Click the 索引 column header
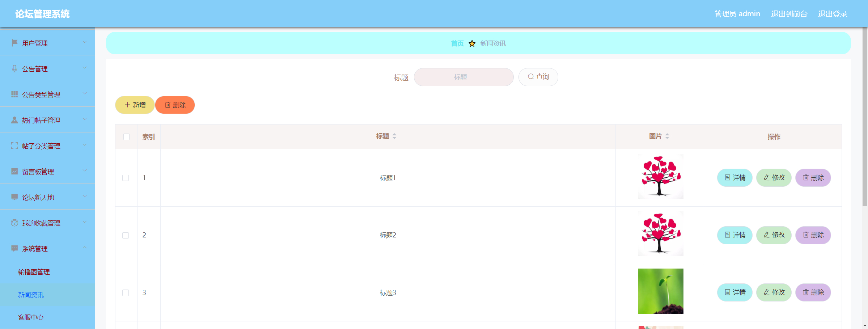 (x=149, y=137)
